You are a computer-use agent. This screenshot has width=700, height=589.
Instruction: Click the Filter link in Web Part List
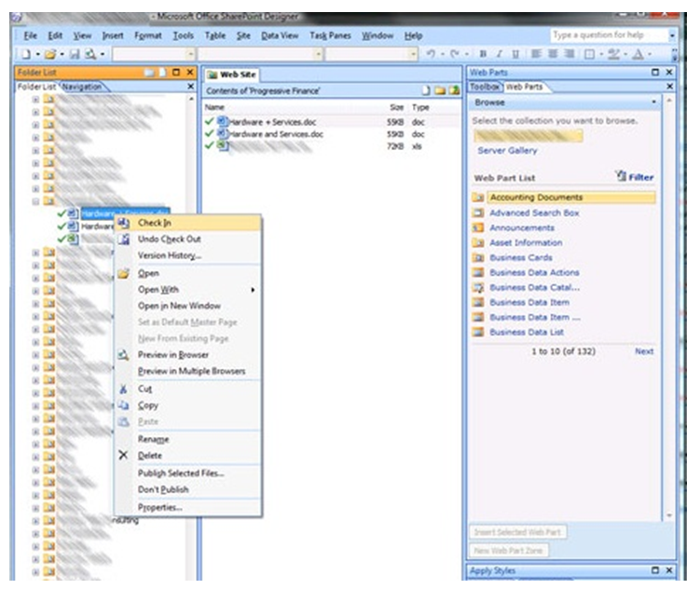tap(636, 177)
